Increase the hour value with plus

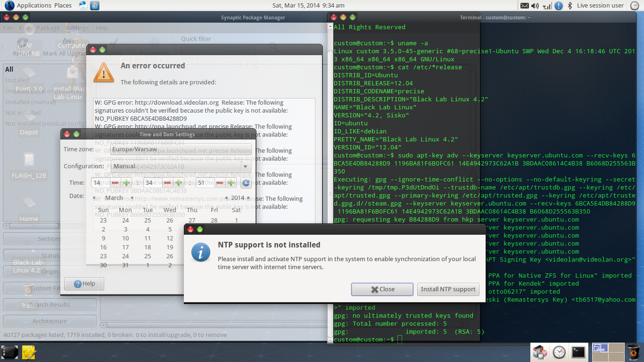point(126,182)
